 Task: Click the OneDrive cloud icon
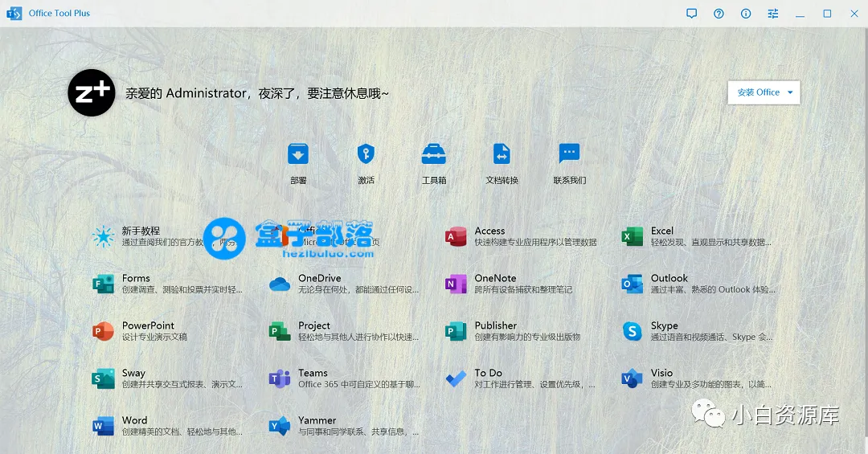280,284
